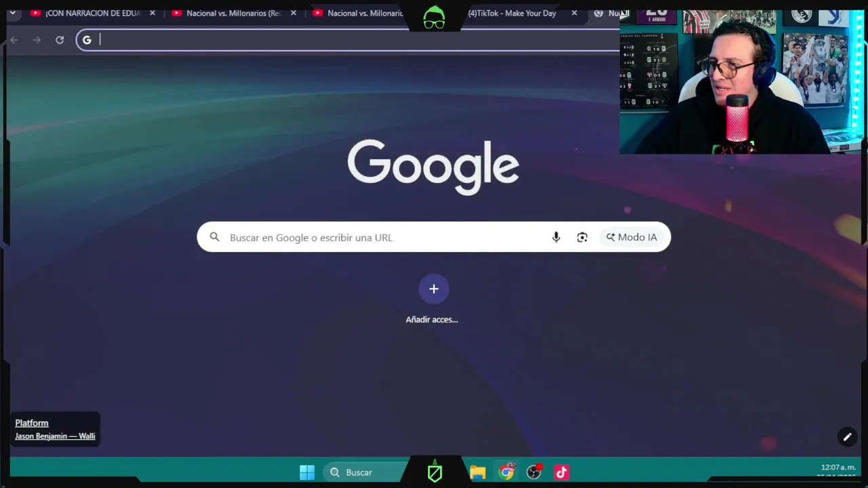Image resolution: width=868 pixels, height=488 pixels.
Task: Open the Windows Start menu
Action: point(307,472)
